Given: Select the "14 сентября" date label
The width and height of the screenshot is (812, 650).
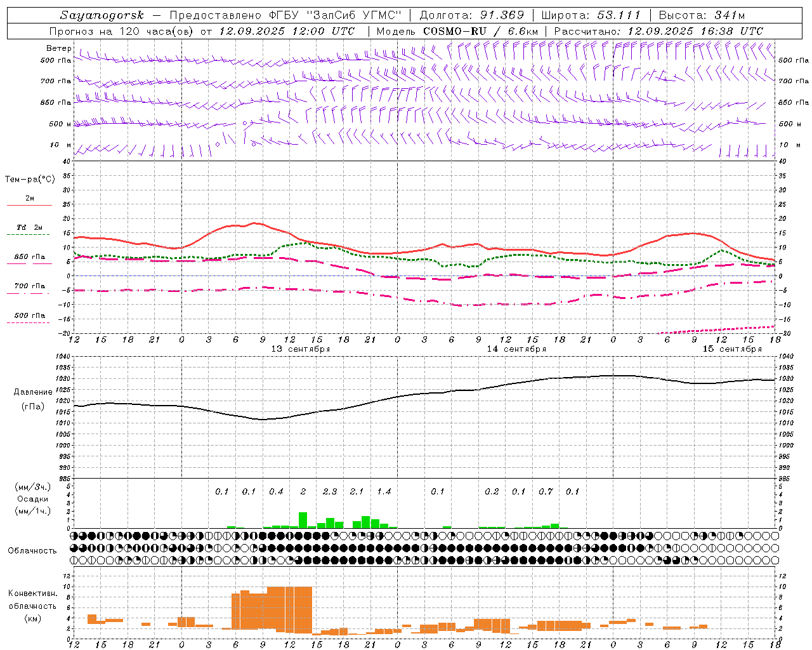Looking at the screenshot, I should pyautogui.click(x=516, y=349).
